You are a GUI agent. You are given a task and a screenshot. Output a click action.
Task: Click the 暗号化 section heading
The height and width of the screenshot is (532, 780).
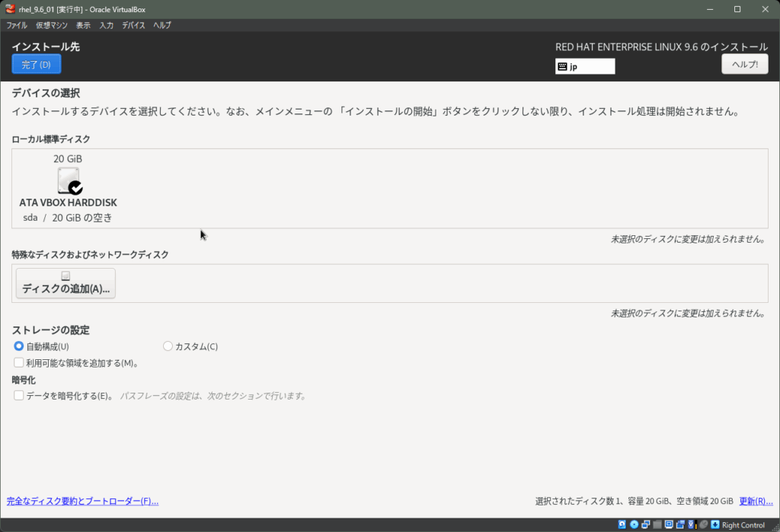[24, 380]
